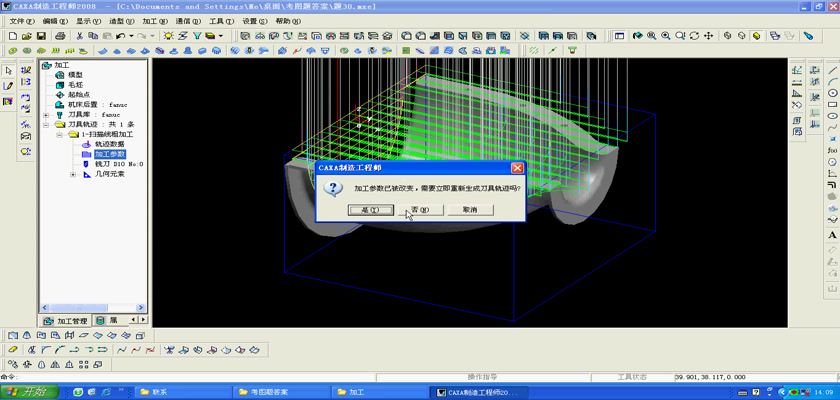The image size is (840, 400).
Task: Select the arrow pointer tool
Action: coord(9,70)
